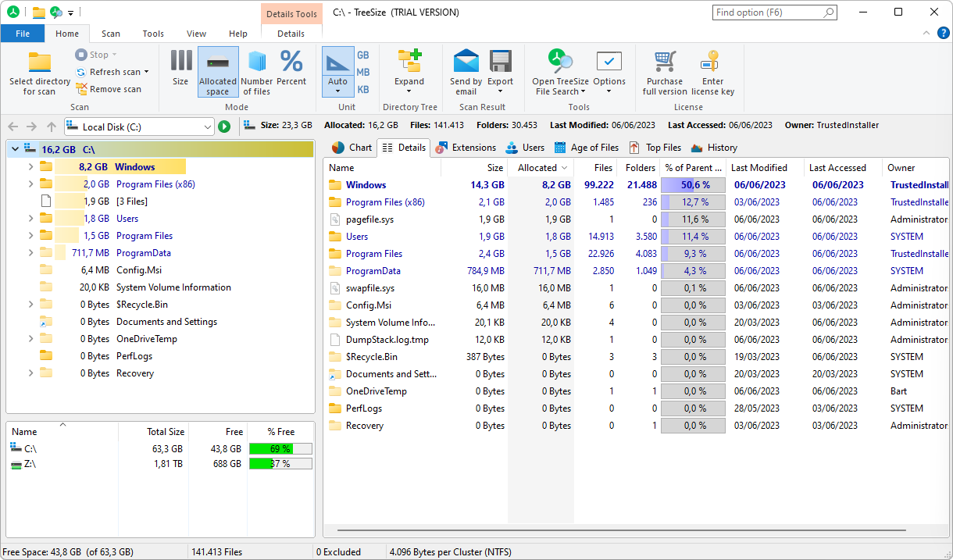Open the History tab

tap(714, 147)
